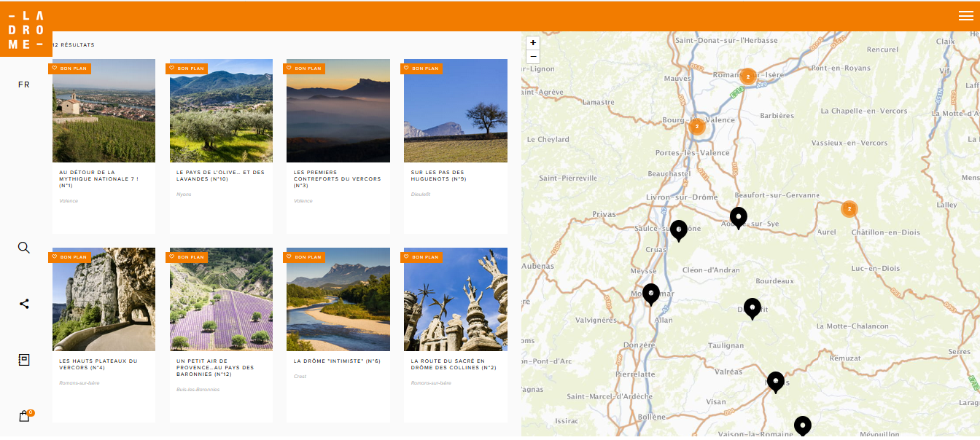Open the misty Vercors foothills photo
The image size is (980, 440).
pos(338,111)
